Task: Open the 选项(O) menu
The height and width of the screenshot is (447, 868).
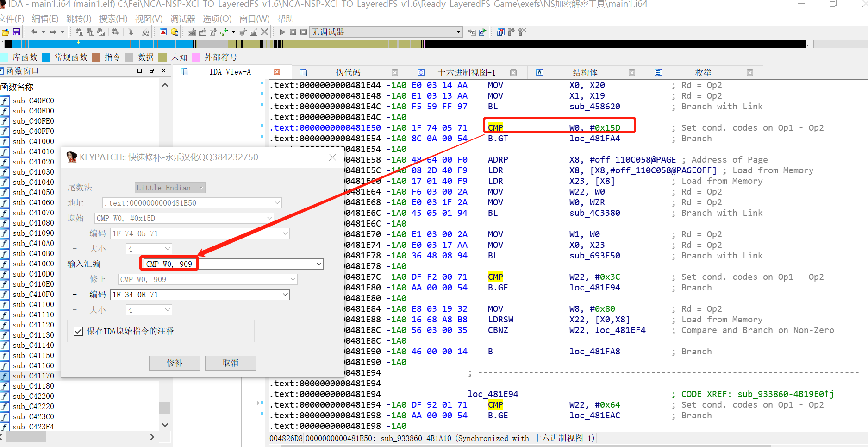Action: tap(217, 19)
